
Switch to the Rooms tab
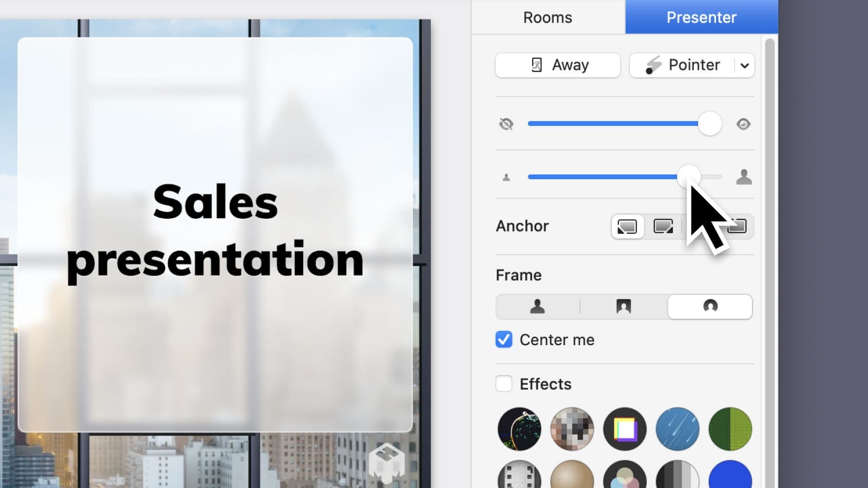[x=548, y=17]
